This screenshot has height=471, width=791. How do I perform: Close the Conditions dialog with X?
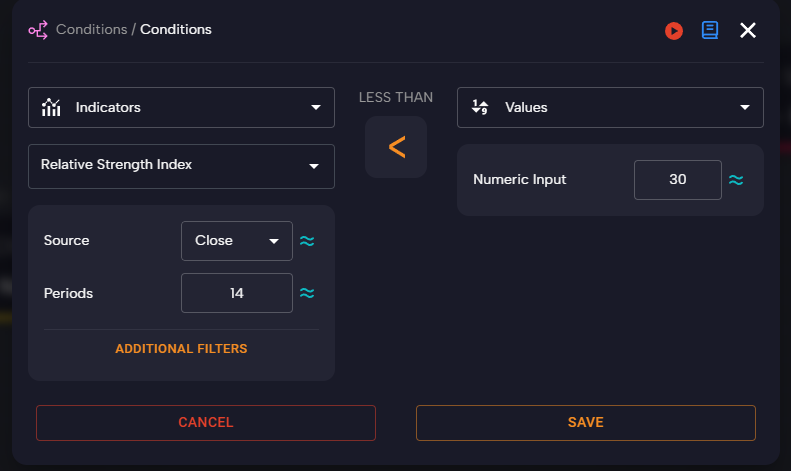[x=747, y=30]
